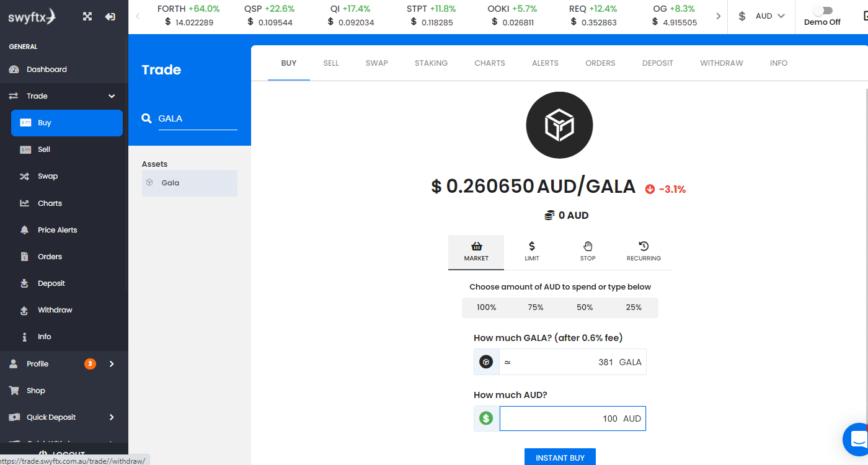Select the QSP ticker item

pos(270,15)
